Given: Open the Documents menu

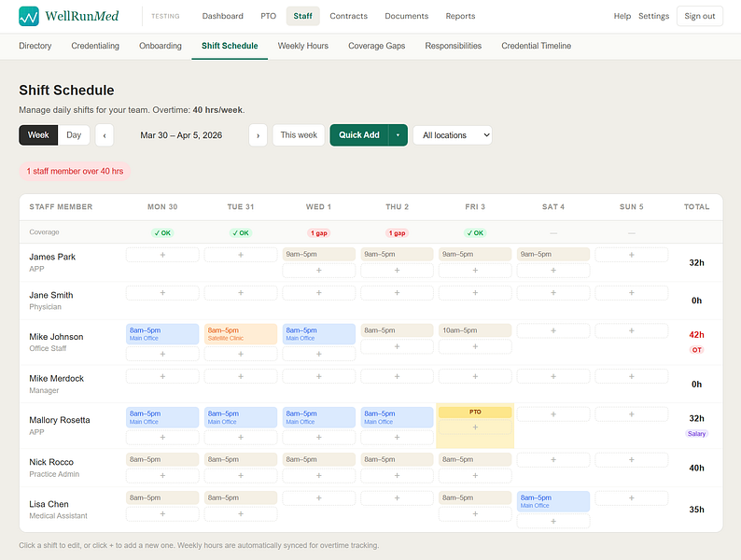Looking at the screenshot, I should point(406,16).
